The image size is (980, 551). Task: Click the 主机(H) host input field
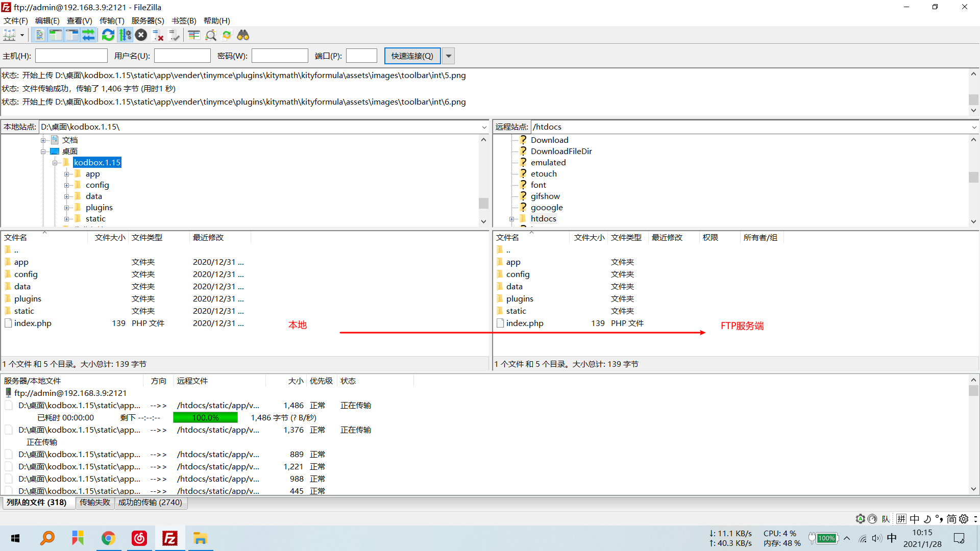click(x=71, y=56)
